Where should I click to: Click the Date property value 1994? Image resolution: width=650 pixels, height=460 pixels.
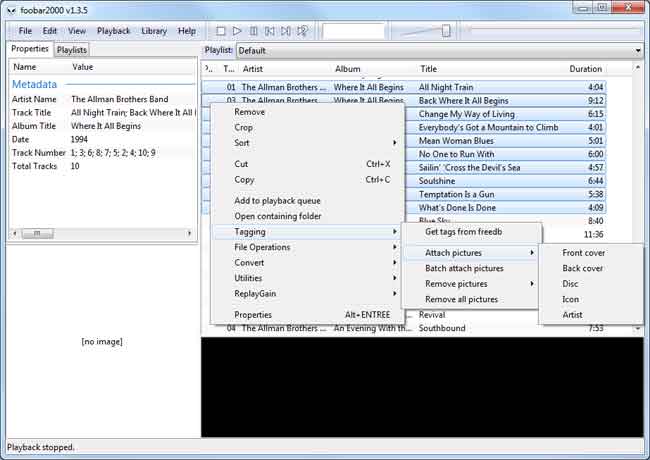click(79, 140)
